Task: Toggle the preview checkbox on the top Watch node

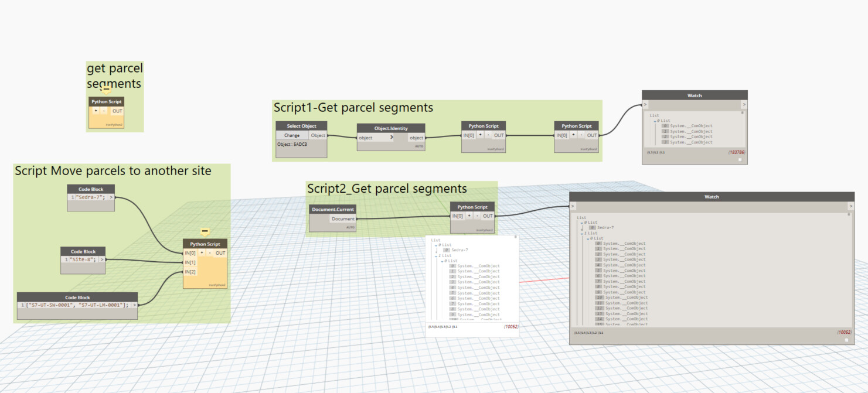Action: pos(740,160)
